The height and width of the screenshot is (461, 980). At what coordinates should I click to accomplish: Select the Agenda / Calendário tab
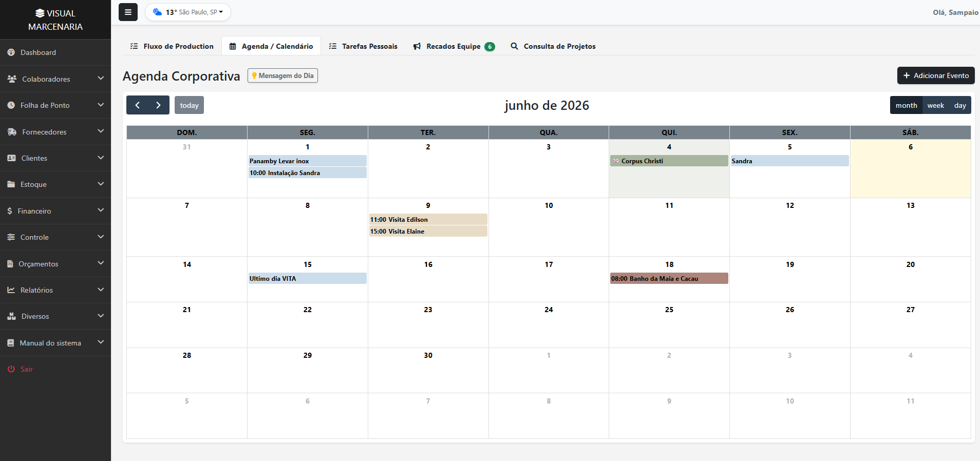(271, 46)
